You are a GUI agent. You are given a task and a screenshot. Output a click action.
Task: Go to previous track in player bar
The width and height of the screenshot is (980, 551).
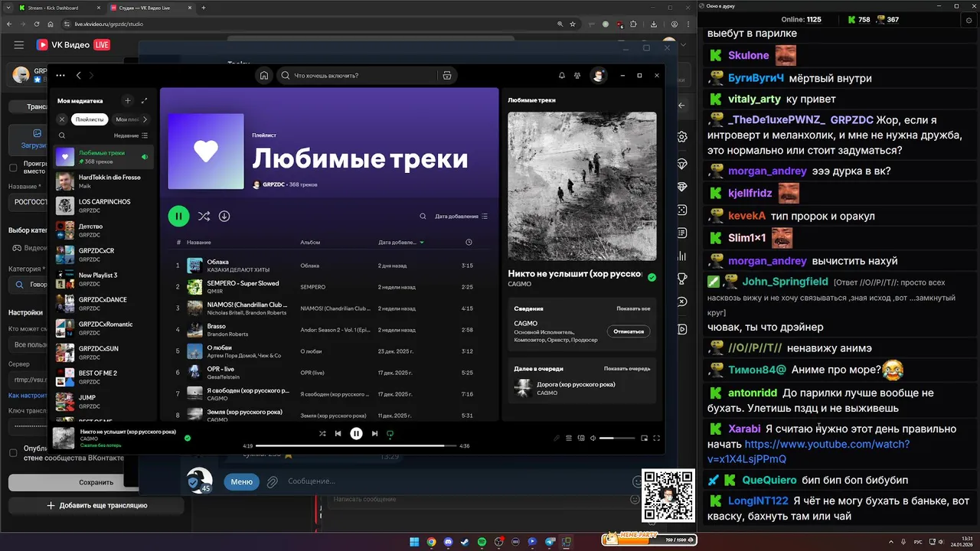tap(338, 433)
